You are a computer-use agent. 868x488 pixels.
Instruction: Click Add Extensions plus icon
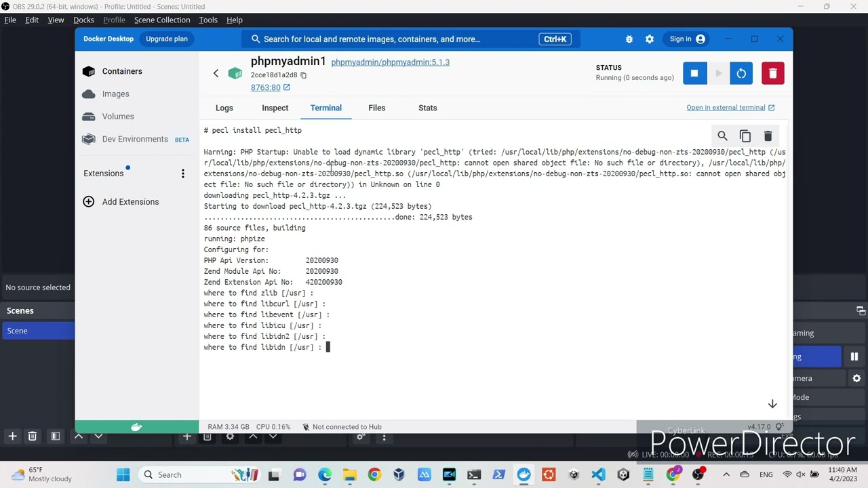88,202
